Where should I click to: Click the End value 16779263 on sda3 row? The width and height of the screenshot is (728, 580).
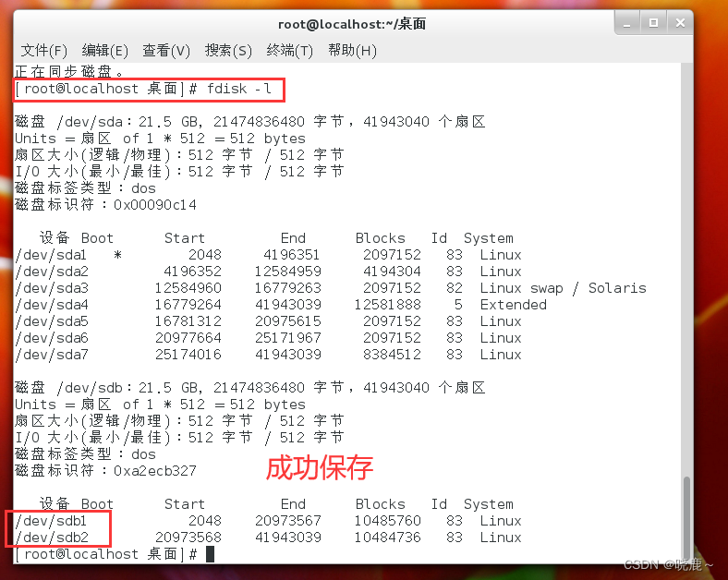288,288
